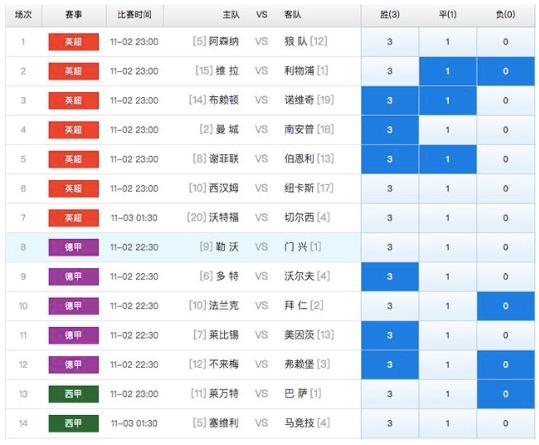This screenshot has width=539, height=445.
Task: Select draw (1) for 阿森纳 vs 狼队
Action: (448, 42)
